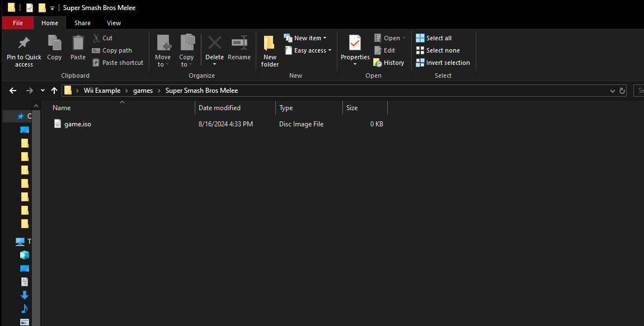Open This PC in navigation pane
The image size is (644, 326).
coord(20,242)
